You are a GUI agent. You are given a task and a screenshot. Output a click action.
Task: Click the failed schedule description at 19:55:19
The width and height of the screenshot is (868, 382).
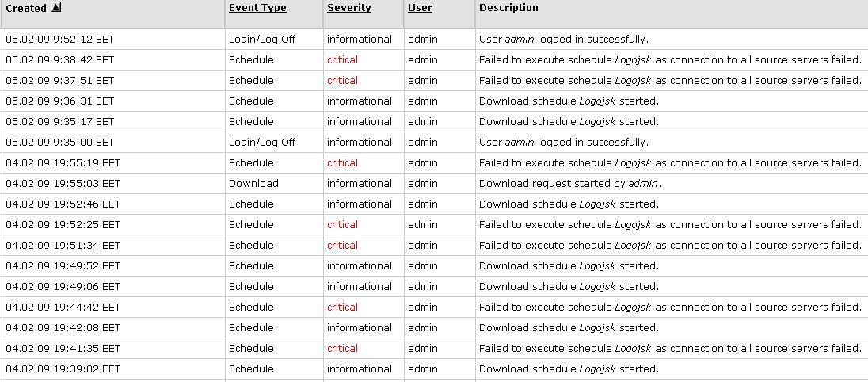click(670, 162)
